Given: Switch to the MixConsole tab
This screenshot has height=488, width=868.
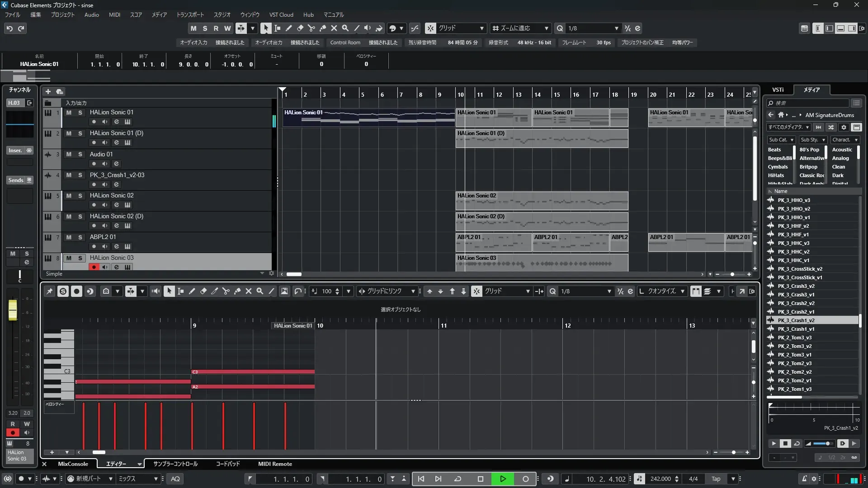Looking at the screenshot, I should point(73,464).
